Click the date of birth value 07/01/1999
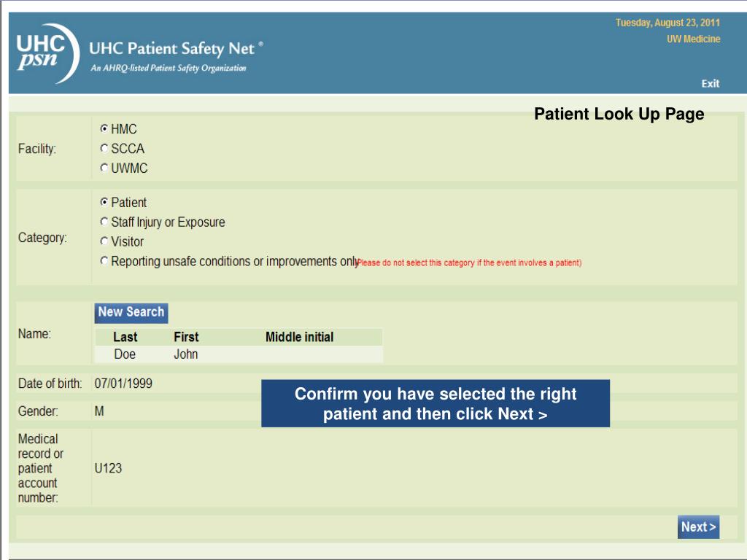747x560 pixels. 123,384
